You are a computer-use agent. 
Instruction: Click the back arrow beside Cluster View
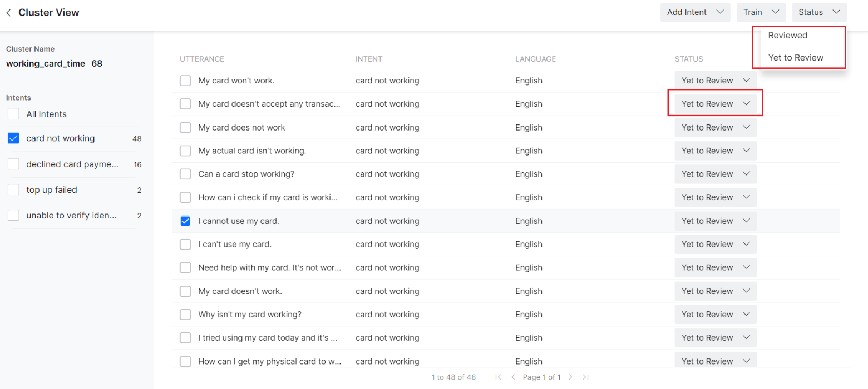pos(8,12)
